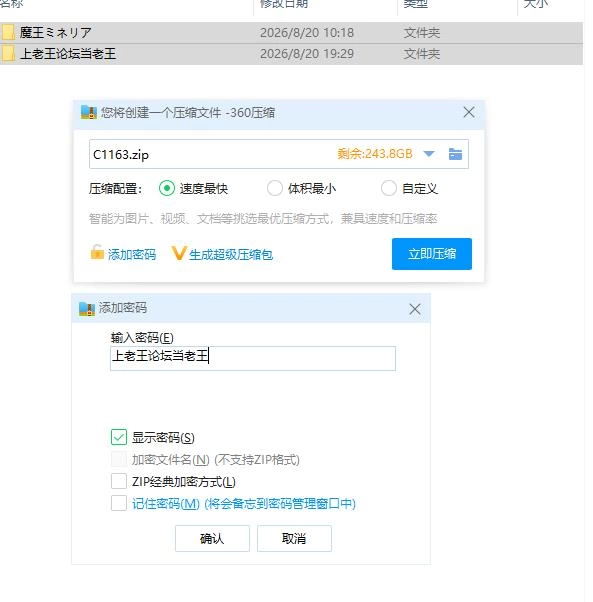The image size is (593, 602).
Task: Check the 记住密码 checkbox
Action: click(x=119, y=503)
